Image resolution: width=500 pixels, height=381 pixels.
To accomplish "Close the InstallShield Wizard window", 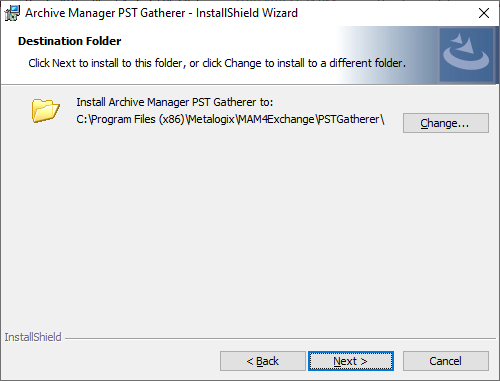I will pyautogui.click(x=484, y=13).
